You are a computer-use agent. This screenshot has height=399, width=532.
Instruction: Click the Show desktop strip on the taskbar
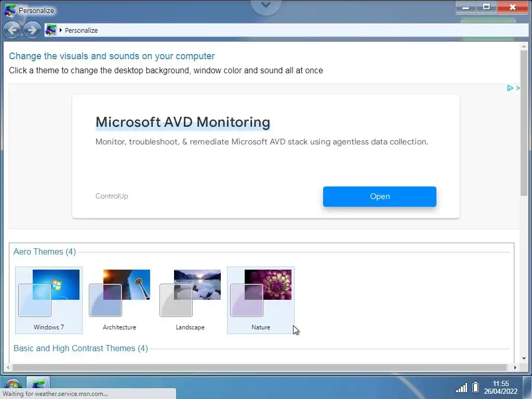527,387
